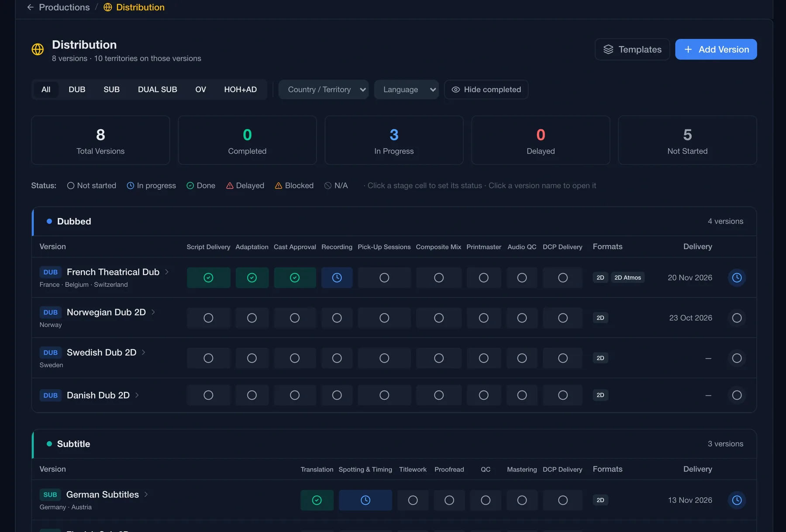
Task: Expand German Subtitles via its chevron
Action: pyautogui.click(x=146, y=494)
